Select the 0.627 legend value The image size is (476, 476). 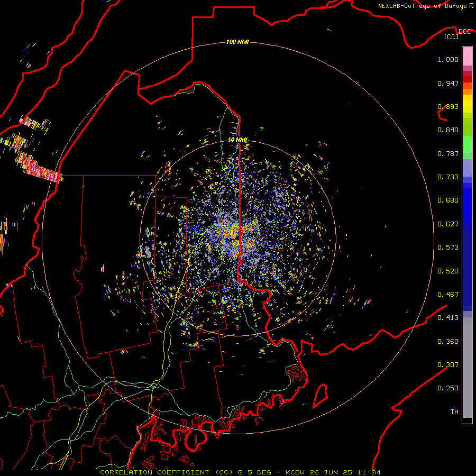[448, 224]
